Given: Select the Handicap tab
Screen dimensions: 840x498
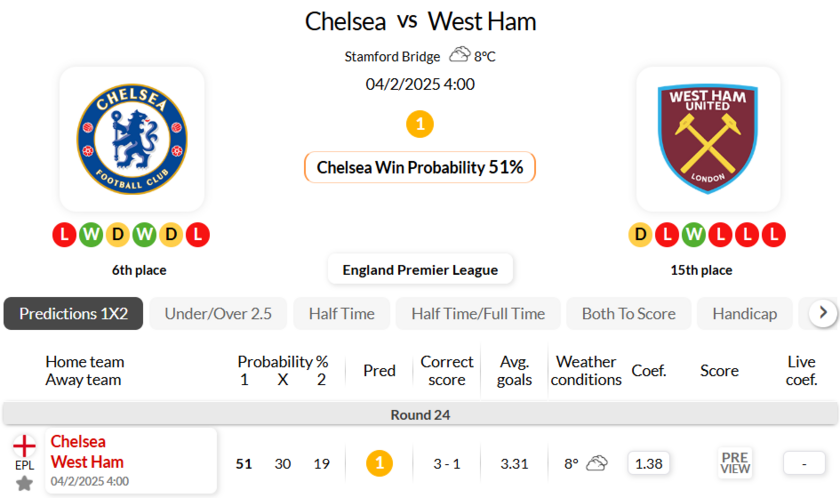Looking at the screenshot, I should pos(744,313).
